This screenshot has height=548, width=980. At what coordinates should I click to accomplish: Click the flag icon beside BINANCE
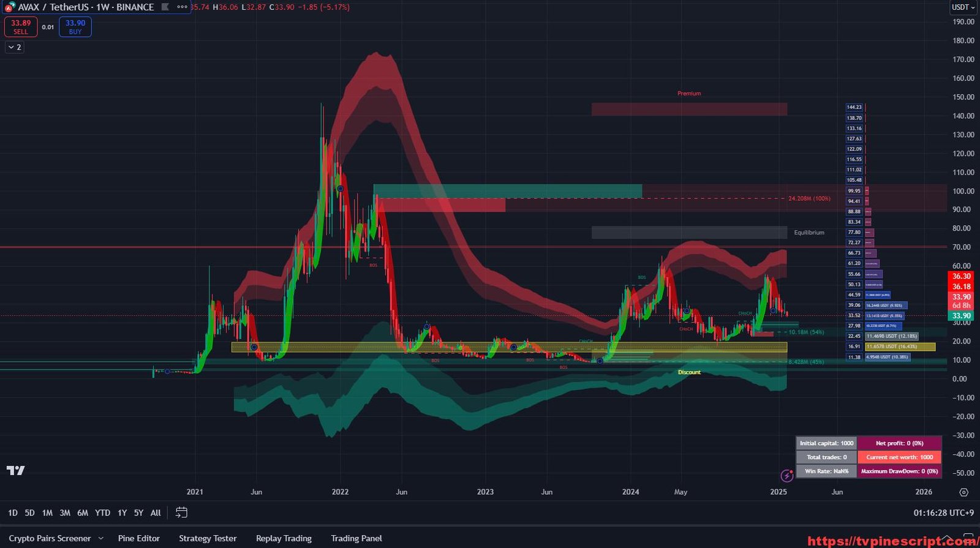point(165,7)
